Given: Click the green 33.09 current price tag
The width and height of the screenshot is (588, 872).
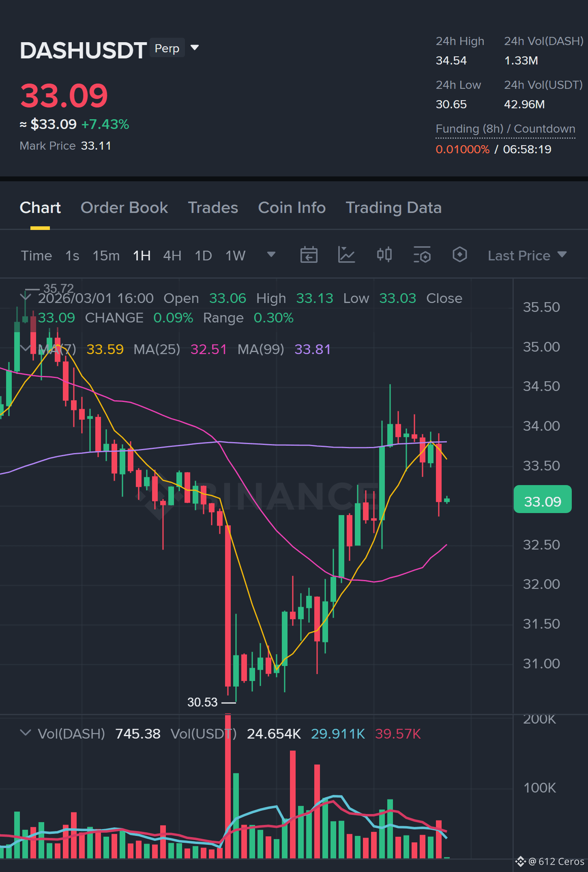Looking at the screenshot, I should [x=543, y=499].
